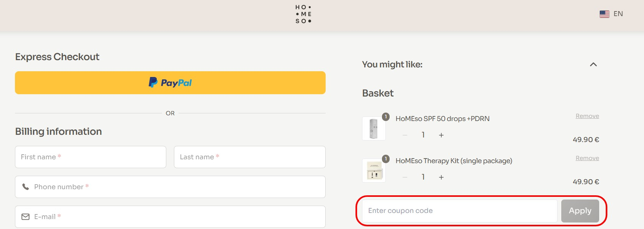Click the phone icon in the phone field

pos(26,187)
